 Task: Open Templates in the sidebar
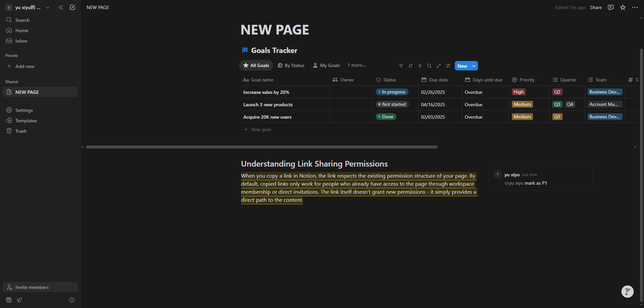[x=40, y=121]
